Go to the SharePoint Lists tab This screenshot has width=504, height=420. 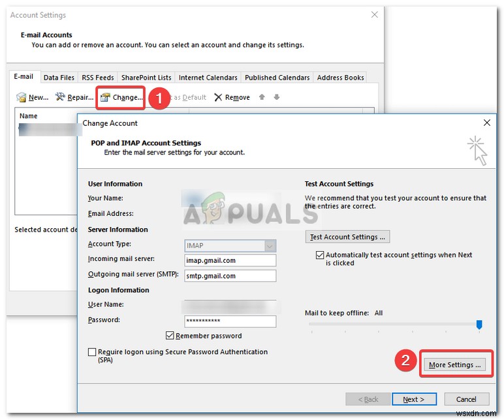[x=146, y=78]
